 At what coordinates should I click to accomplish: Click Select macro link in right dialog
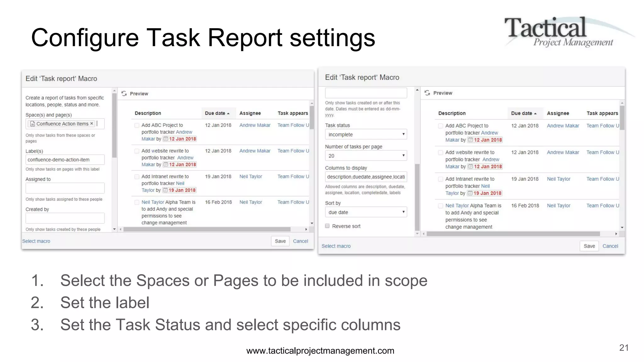[336, 246]
